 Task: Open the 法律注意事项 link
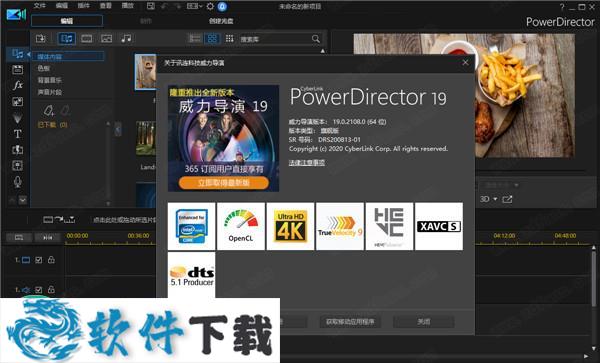click(x=307, y=163)
